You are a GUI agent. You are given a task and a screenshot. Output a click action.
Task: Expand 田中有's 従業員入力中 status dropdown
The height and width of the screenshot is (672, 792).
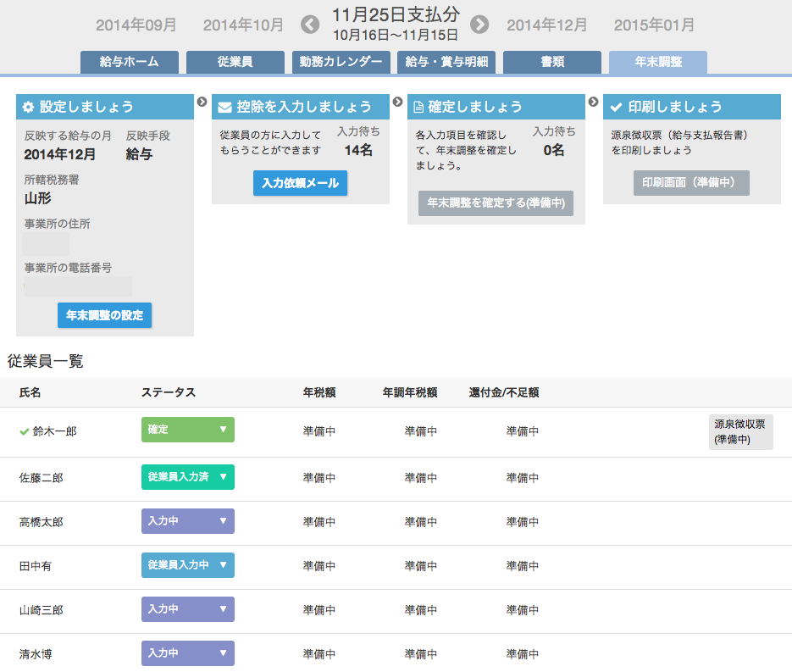[x=187, y=565]
